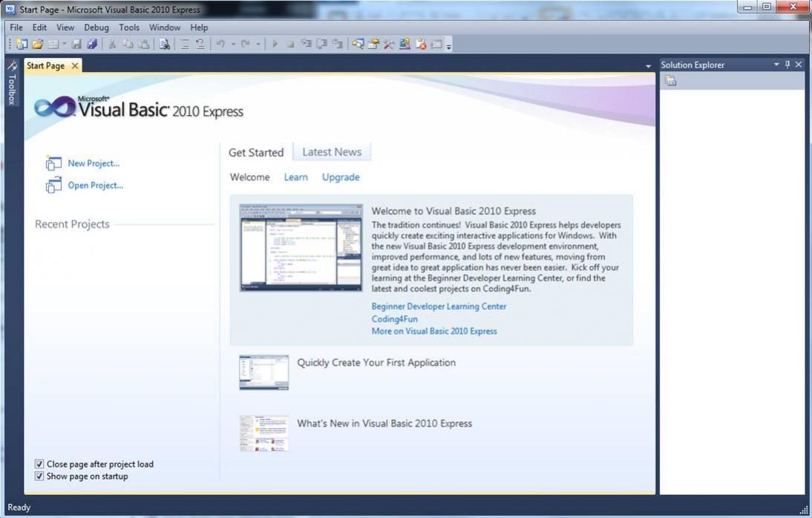Open the Debug menu
The image size is (812, 518).
tap(96, 27)
